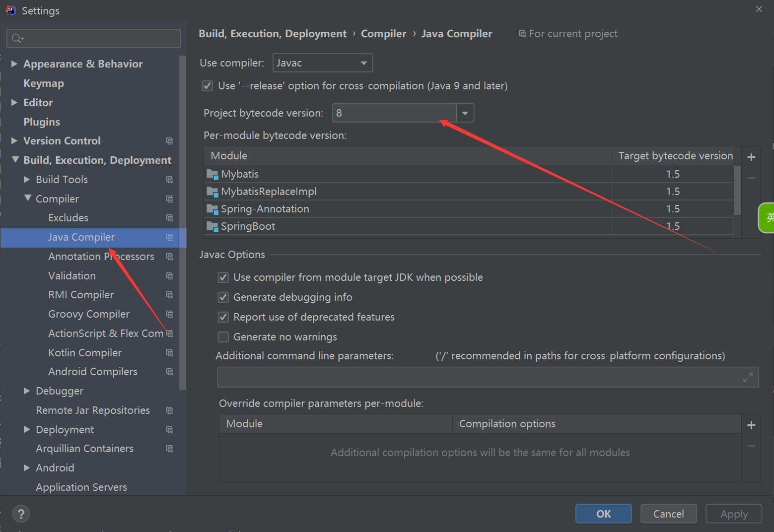
Task: Click the help question mark button
Action: coord(21,514)
